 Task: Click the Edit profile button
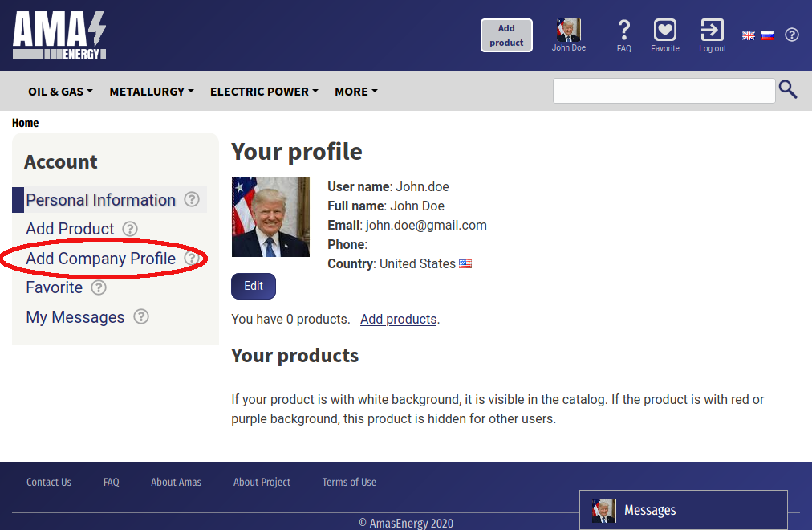254,286
